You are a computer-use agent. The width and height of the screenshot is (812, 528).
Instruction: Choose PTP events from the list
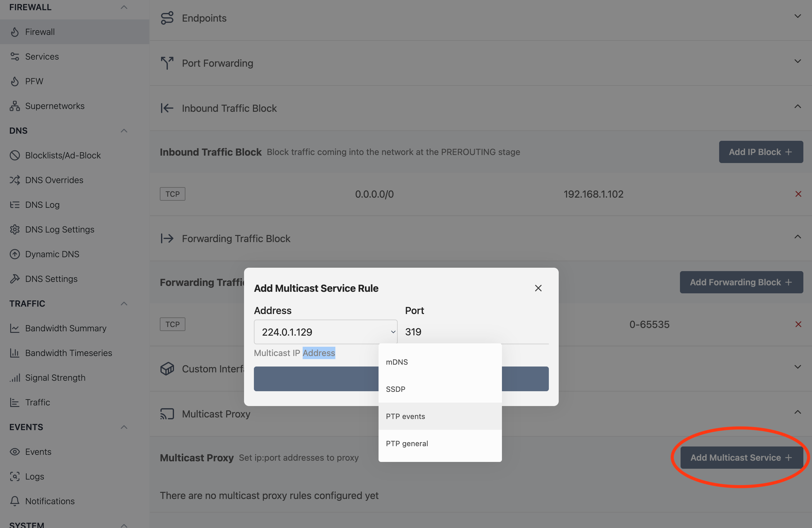(x=440, y=416)
